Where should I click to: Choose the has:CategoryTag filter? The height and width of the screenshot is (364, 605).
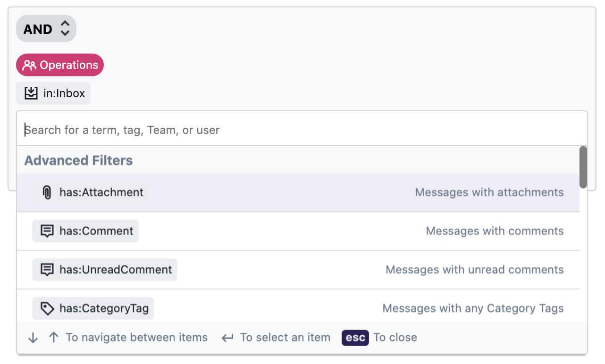coord(298,306)
